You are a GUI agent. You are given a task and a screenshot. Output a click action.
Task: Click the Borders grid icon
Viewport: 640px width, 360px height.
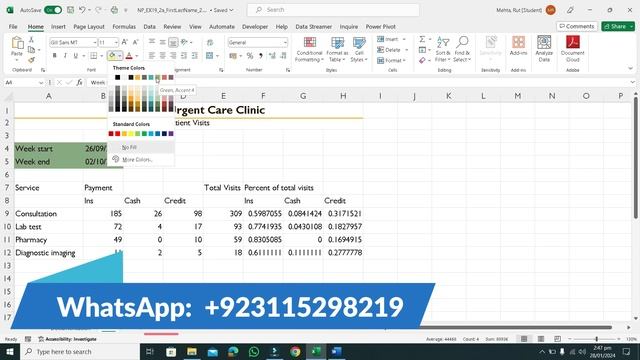point(93,56)
